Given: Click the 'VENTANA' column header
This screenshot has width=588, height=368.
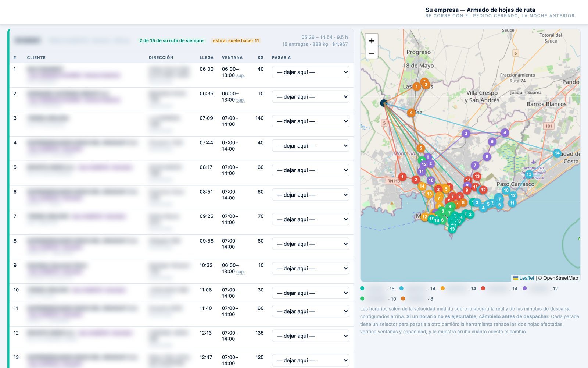Looking at the screenshot, I should tap(232, 58).
